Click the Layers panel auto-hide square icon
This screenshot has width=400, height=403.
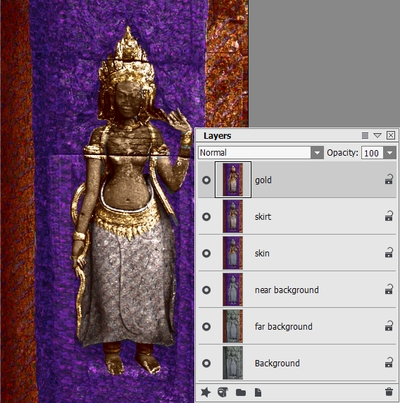pyautogui.click(x=365, y=135)
